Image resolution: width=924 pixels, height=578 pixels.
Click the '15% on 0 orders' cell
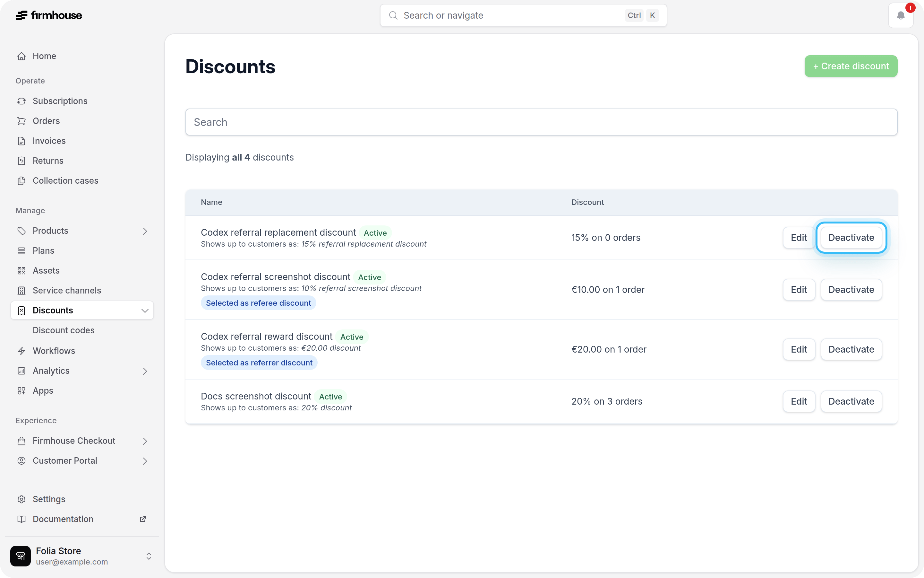pyautogui.click(x=605, y=238)
